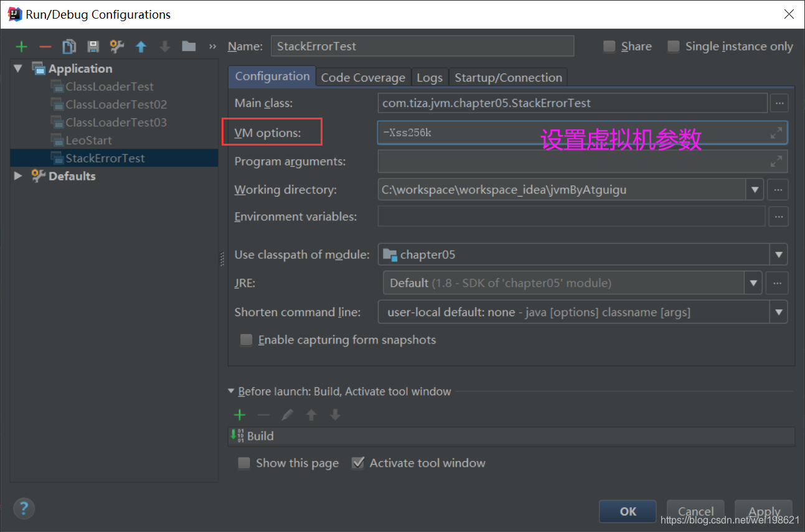Open Working directory dropdown arrow
The width and height of the screenshot is (805, 532).
pyautogui.click(x=755, y=189)
